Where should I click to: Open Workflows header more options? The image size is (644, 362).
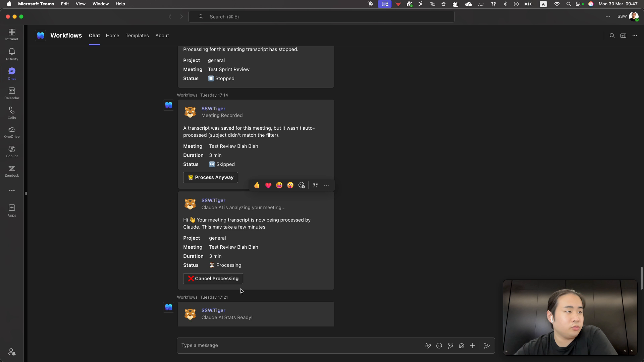pyautogui.click(x=635, y=36)
